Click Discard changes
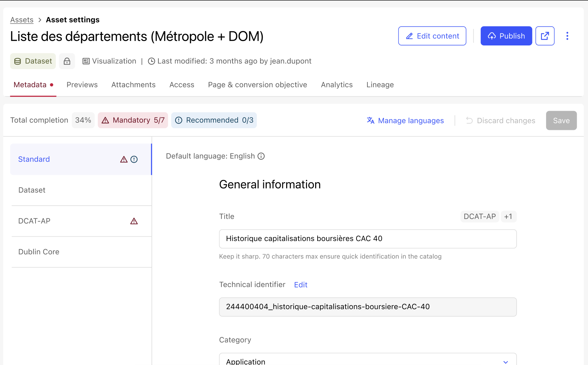 pos(501,121)
